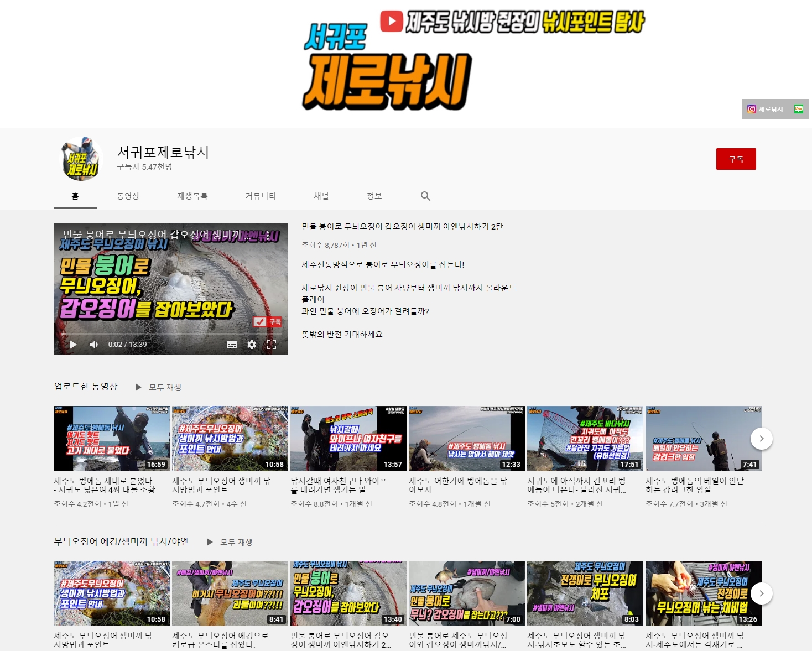Click the red 구독 subscribe button
Viewport: 812px width, 651px height.
(736, 159)
